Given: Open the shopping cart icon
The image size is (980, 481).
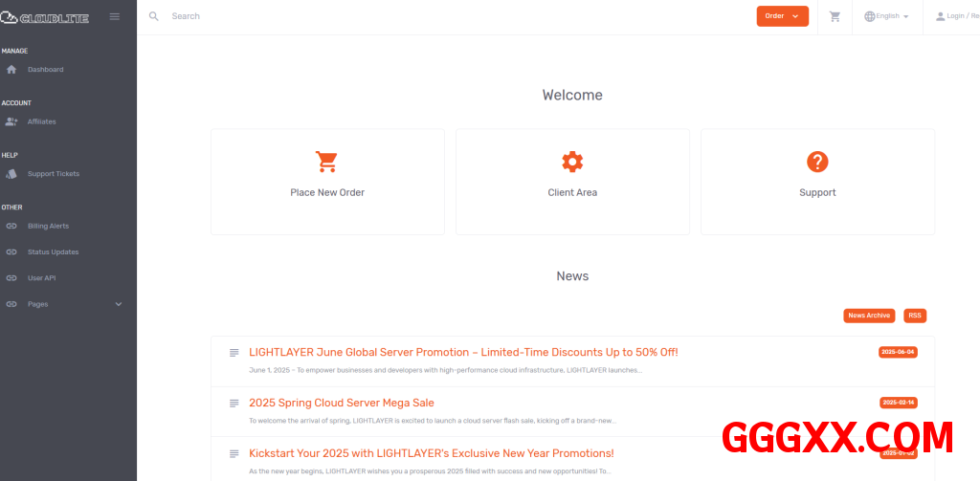Looking at the screenshot, I should pyautogui.click(x=835, y=16).
